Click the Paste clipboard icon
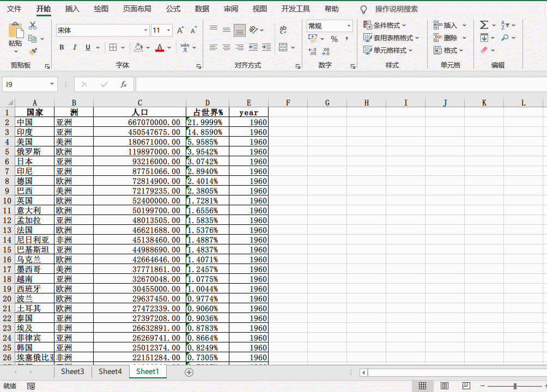 coord(16,30)
